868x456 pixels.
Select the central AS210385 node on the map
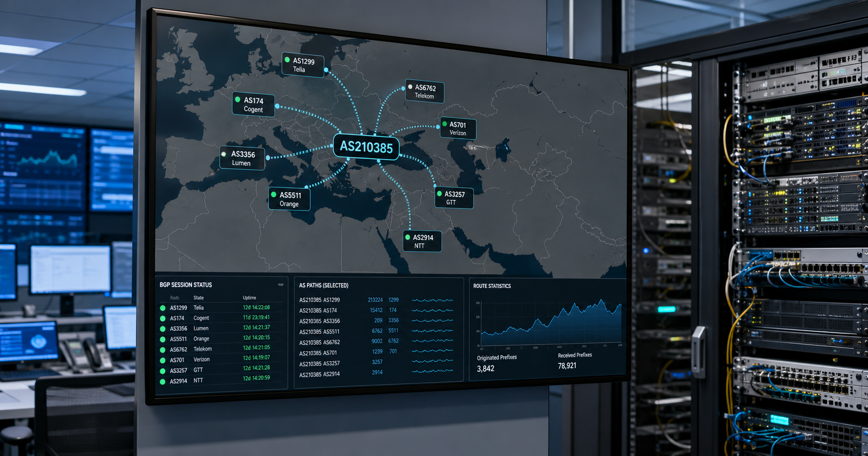pyautogui.click(x=366, y=147)
